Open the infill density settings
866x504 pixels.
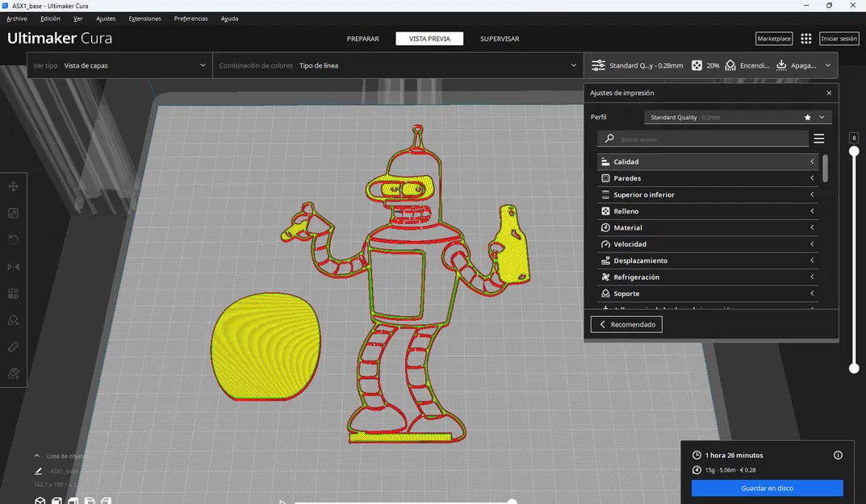pyautogui.click(x=706, y=65)
